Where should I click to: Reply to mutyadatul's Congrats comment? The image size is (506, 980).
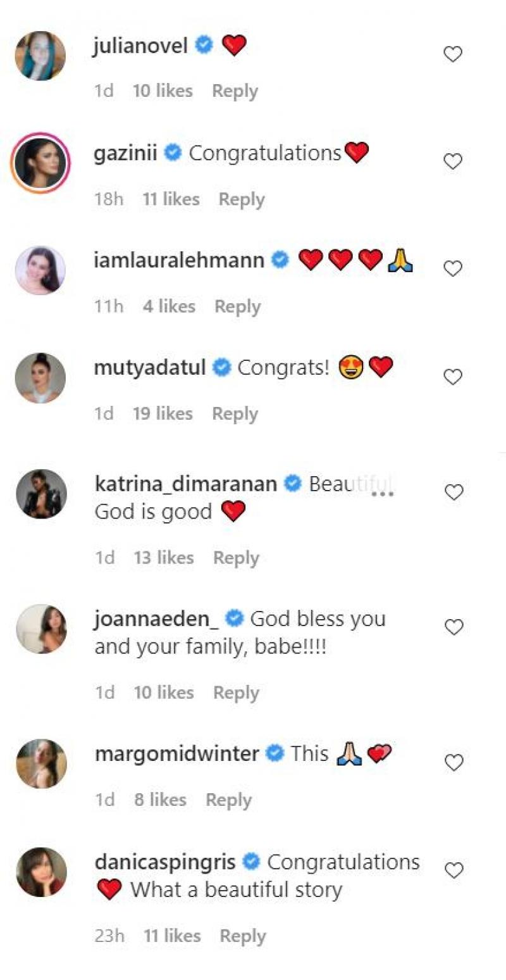tap(235, 414)
